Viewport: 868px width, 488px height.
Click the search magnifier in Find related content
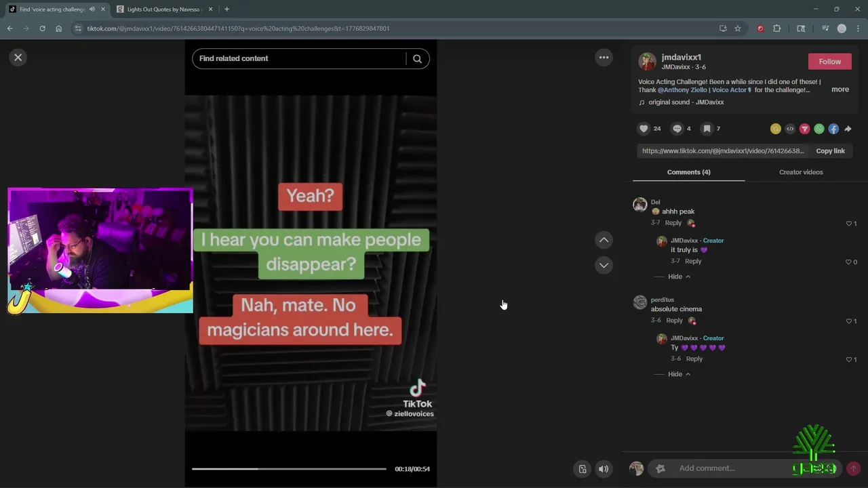[x=417, y=59]
